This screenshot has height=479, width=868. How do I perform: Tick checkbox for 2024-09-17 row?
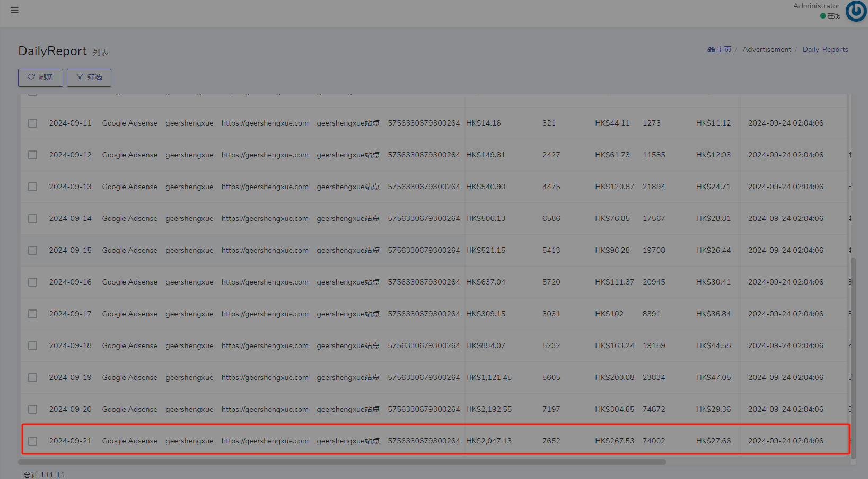[x=33, y=314]
